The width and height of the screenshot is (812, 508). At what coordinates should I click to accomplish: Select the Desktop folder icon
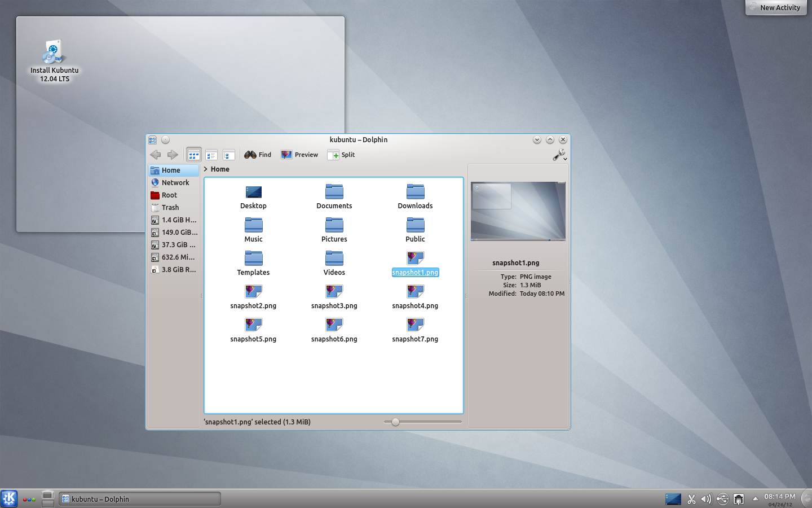253,192
